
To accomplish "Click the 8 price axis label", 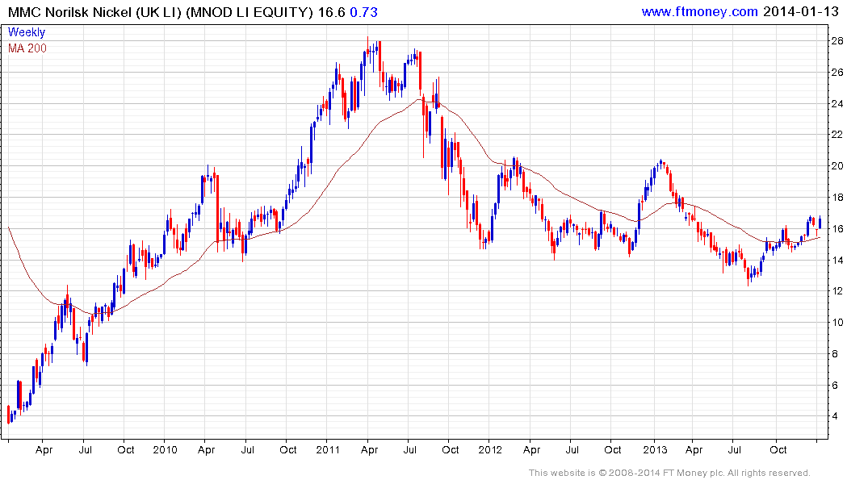I will [833, 354].
